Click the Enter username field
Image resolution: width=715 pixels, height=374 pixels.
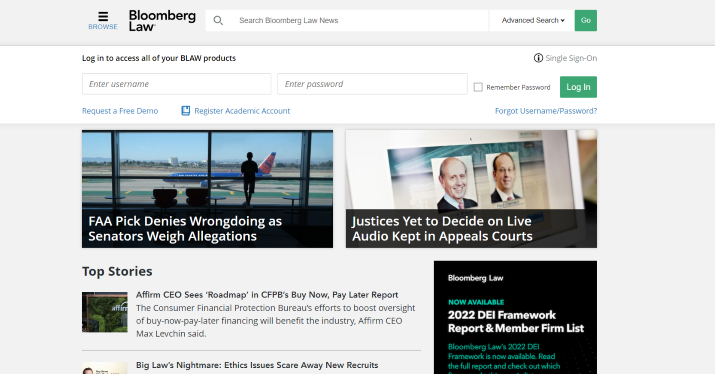(x=176, y=84)
